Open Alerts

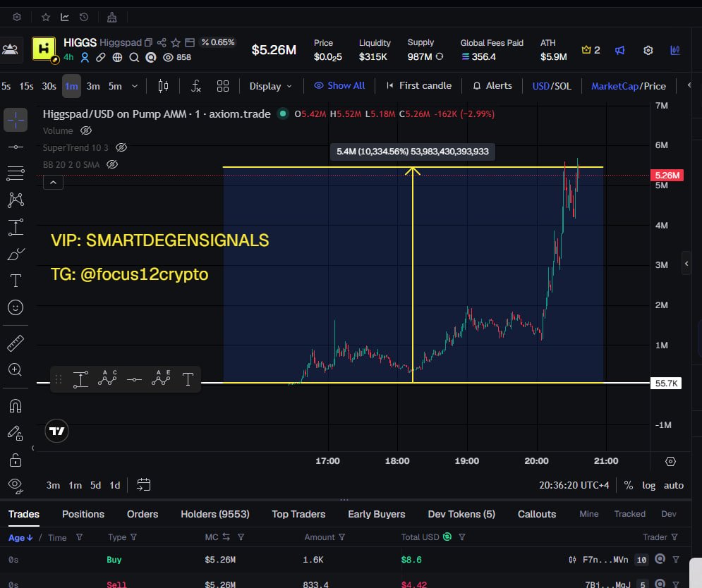(x=492, y=85)
